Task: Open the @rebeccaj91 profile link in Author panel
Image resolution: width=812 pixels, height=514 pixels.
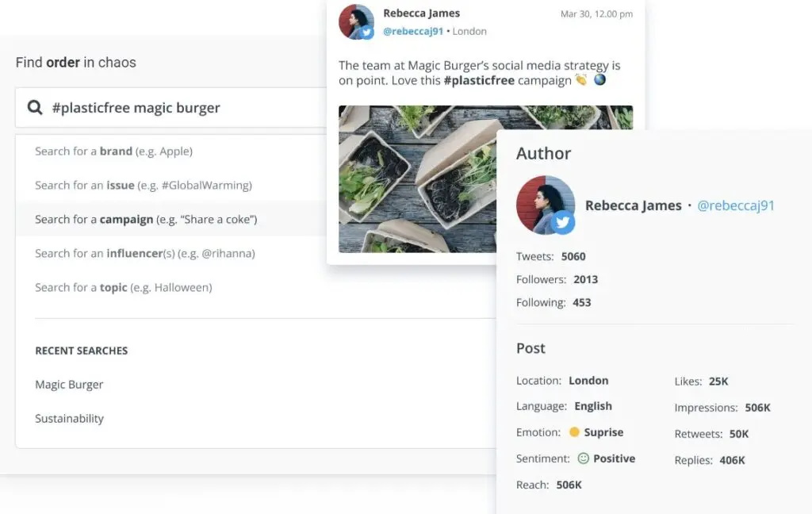Action: pyautogui.click(x=736, y=205)
